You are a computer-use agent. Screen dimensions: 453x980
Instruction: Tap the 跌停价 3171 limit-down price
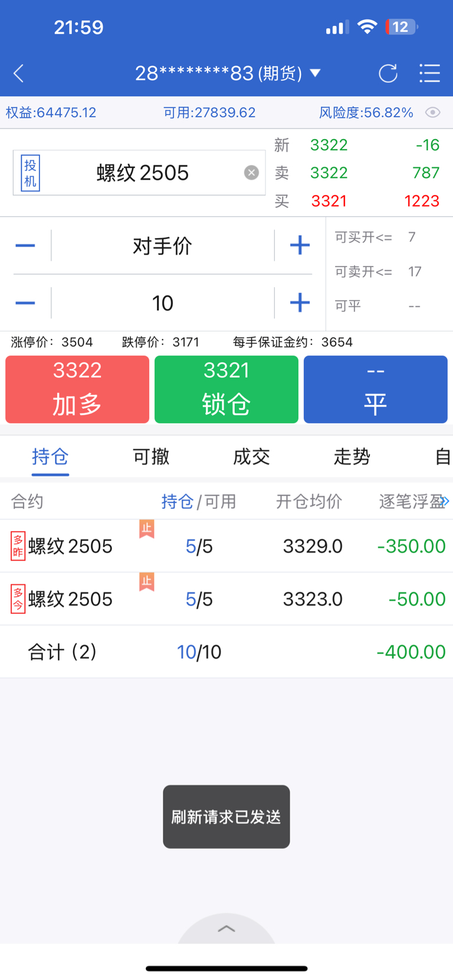[x=160, y=342]
